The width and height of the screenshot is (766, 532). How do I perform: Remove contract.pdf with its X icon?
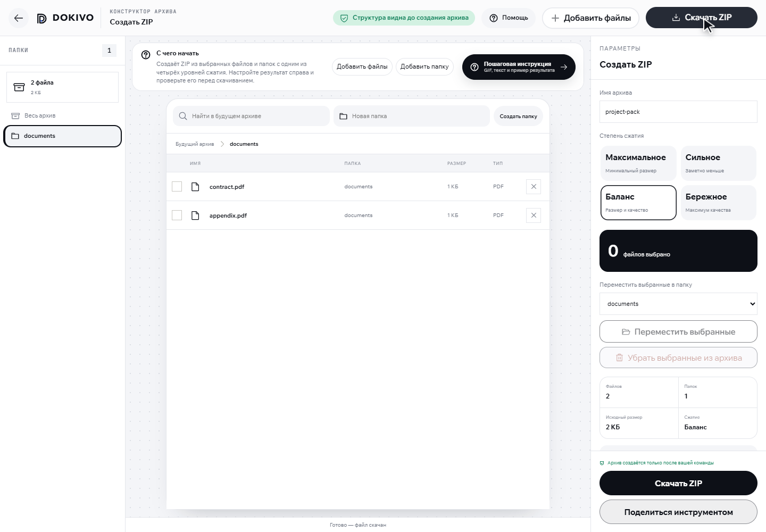(x=534, y=187)
